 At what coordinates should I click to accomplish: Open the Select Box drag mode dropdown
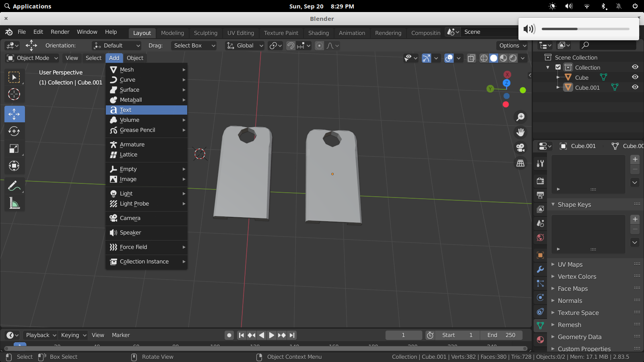tap(194, 45)
